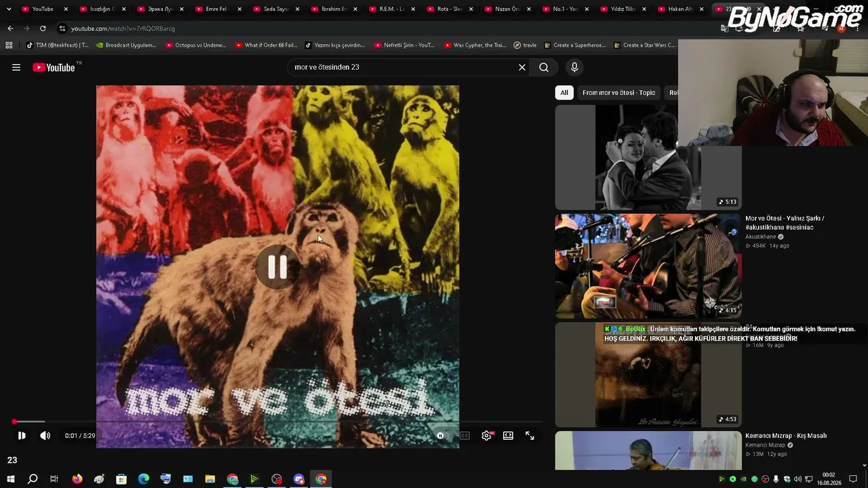Screen dimensions: 868x488
Task: Open Task View on the taskbar
Action: 54,479
